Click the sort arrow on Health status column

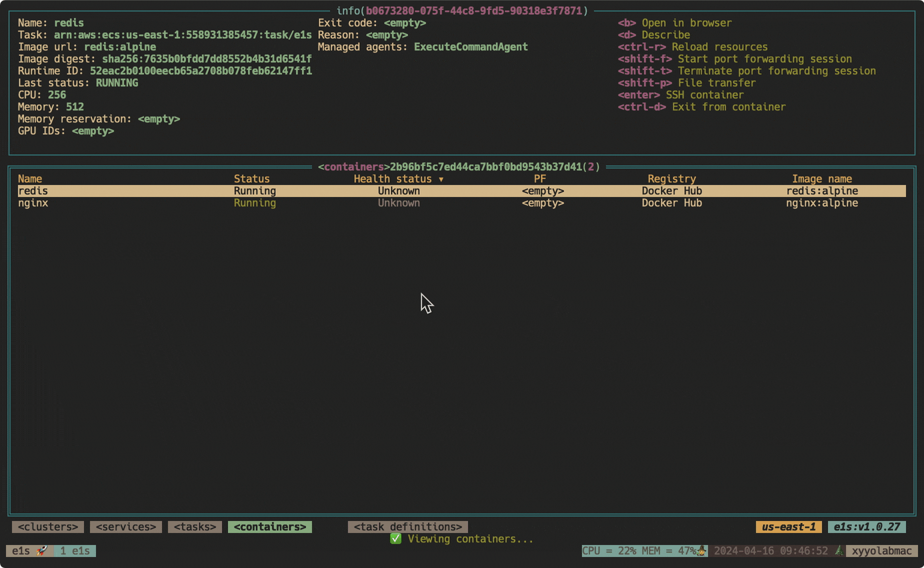coord(441,179)
